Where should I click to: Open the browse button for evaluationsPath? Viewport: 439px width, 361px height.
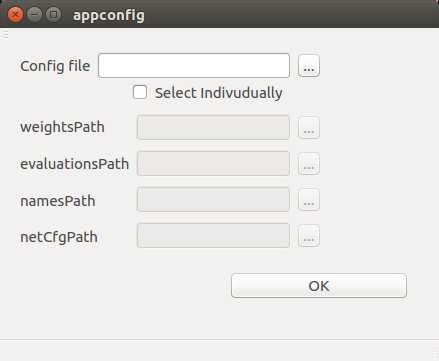[309, 164]
